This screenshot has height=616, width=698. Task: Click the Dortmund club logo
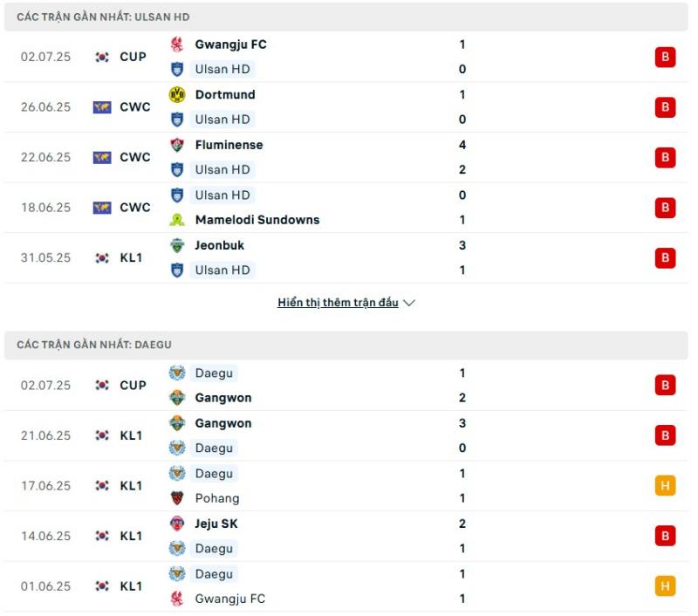[x=179, y=95]
